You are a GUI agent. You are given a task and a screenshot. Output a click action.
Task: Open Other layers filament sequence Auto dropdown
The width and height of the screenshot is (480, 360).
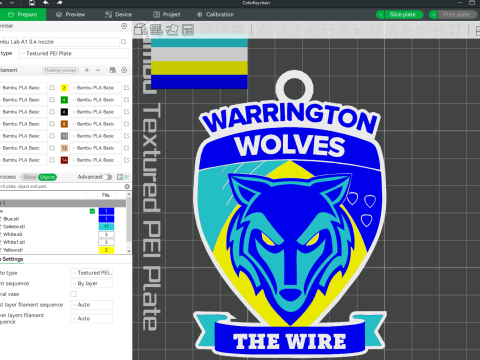click(x=92, y=319)
